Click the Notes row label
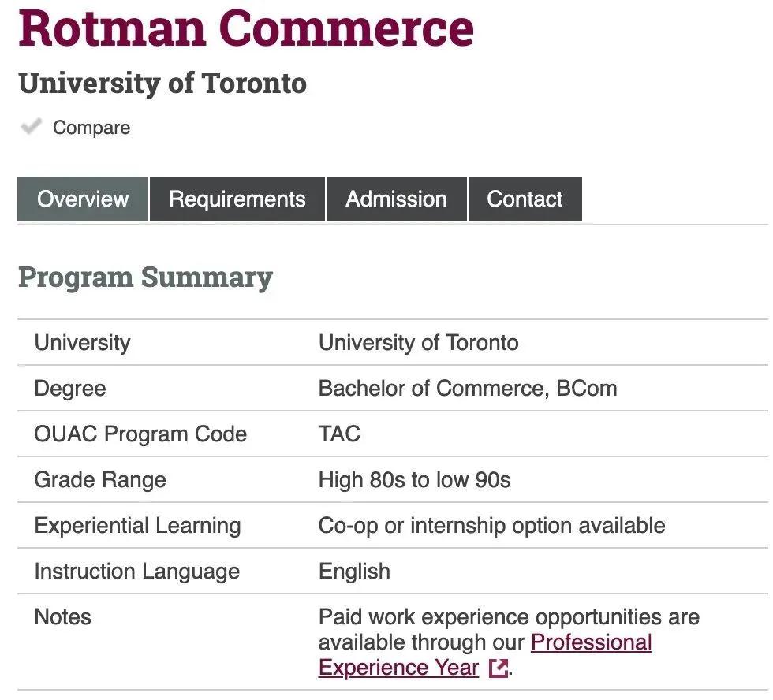Image resolution: width=773 pixels, height=700 pixels. (x=63, y=617)
